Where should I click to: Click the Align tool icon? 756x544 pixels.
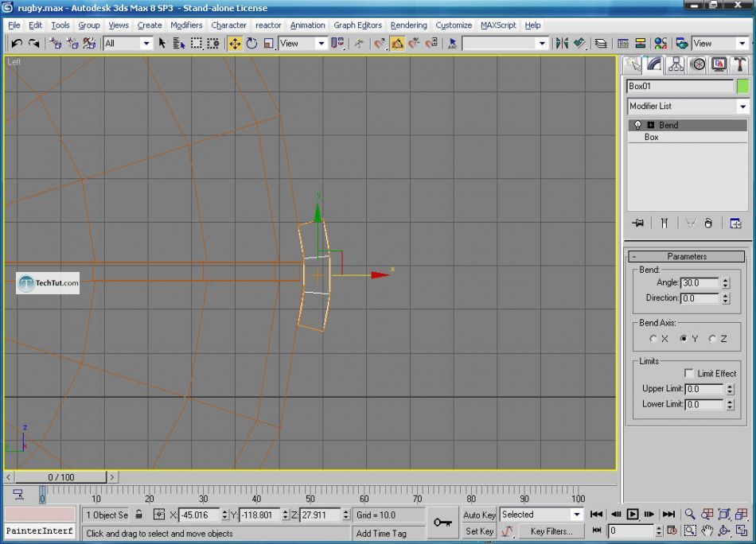click(x=579, y=44)
